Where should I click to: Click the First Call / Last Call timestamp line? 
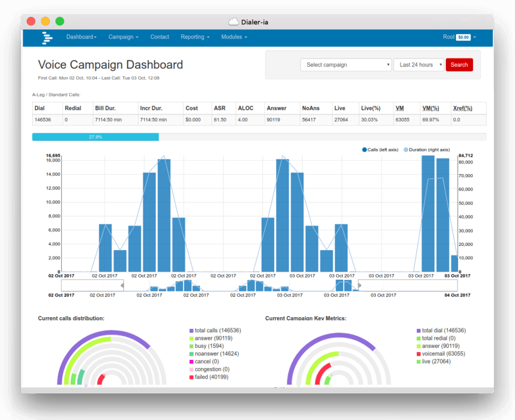tap(99, 78)
